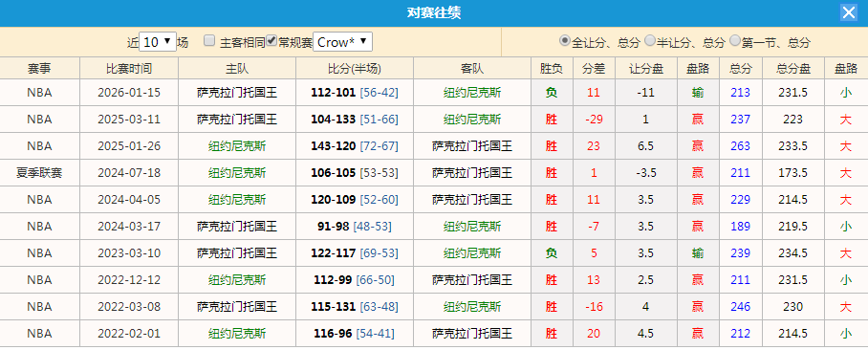Close the 对赛往绩 dialog with X
This screenshot has height=350, width=868.
pos(848,12)
